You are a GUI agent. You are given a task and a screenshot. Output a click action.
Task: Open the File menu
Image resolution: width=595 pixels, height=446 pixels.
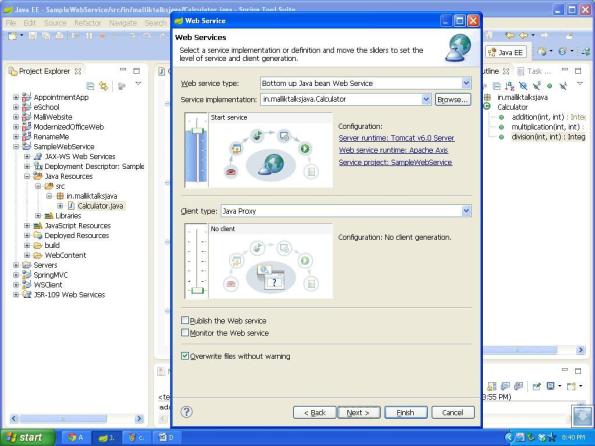click(x=11, y=23)
